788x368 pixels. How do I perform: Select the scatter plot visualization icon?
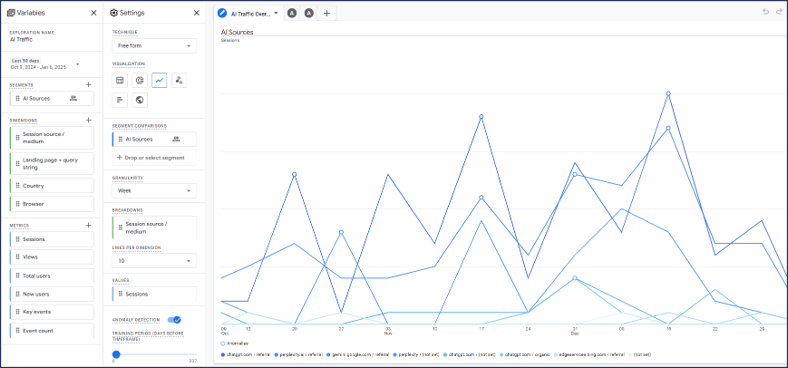tap(179, 80)
